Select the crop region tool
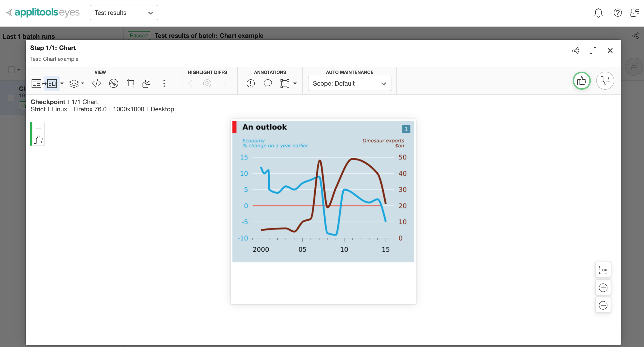 click(x=131, y=83)
